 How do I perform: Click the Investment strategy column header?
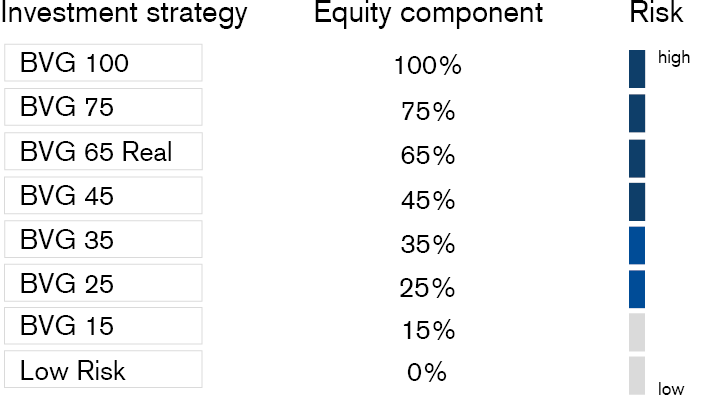click(x=123, y=14)
